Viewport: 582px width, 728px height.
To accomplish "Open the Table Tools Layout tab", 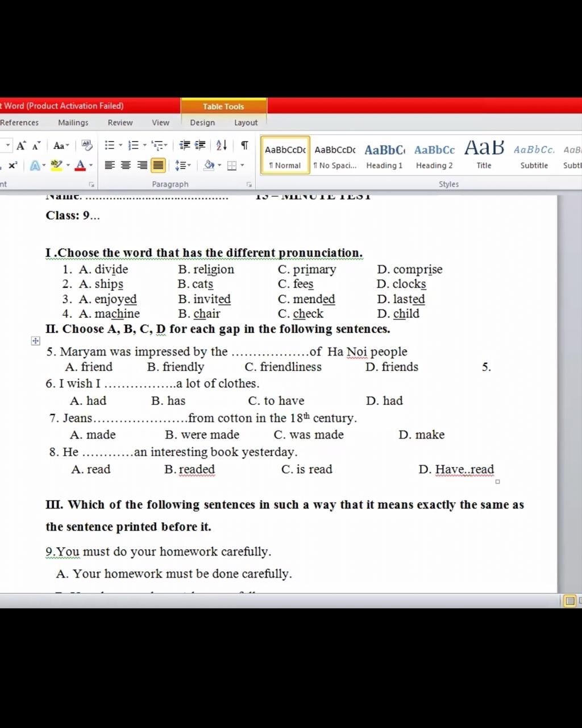I will (x=246, y=123).
